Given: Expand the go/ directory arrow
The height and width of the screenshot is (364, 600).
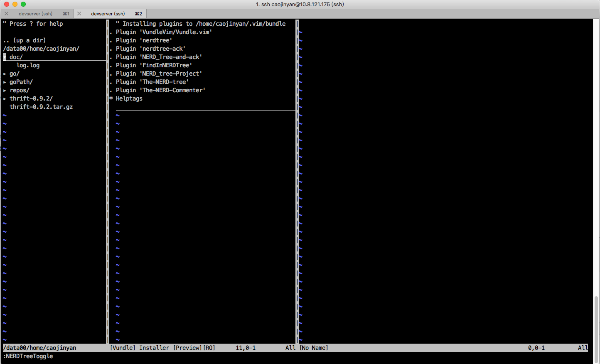Looking at the screenshot, I should pyautogui.click(x=5, y=74).
